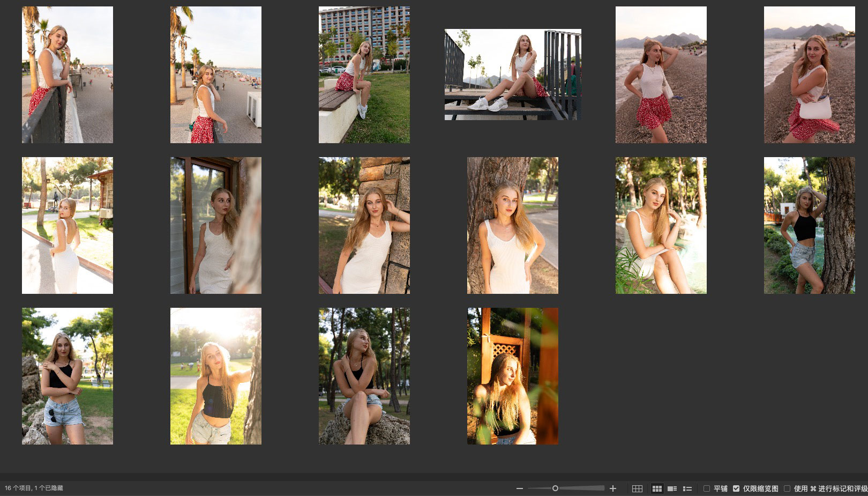Select the orange wooden gazebo photo

tap(513, 376)
